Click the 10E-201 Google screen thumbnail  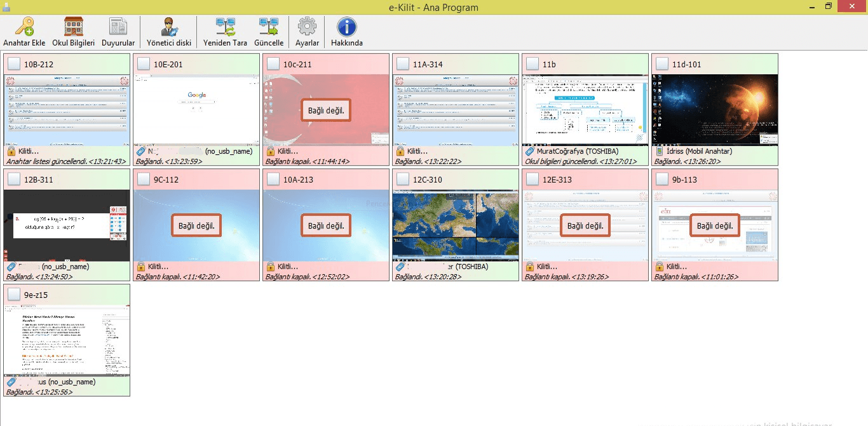(x=196, y=110)
